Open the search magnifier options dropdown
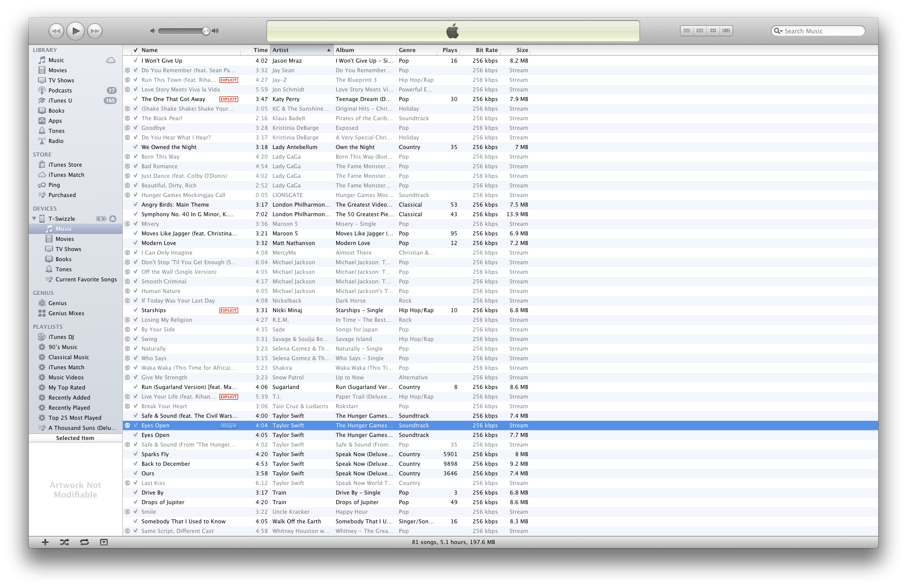Image resolution: width=907 pixels, height=588 pixels. [778, 31]
